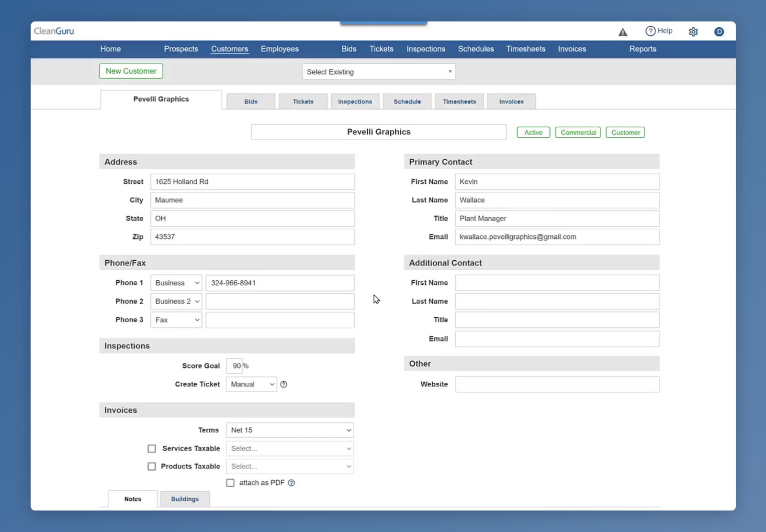Open the Terms Net 15 dropdown
Image resolution: width=766 pixels, height=532 pixels.
(x=290, y=430)
